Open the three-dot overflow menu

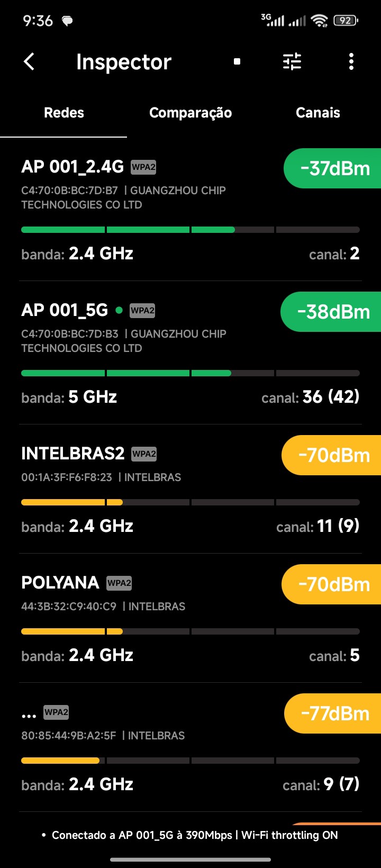pos(351,62)
